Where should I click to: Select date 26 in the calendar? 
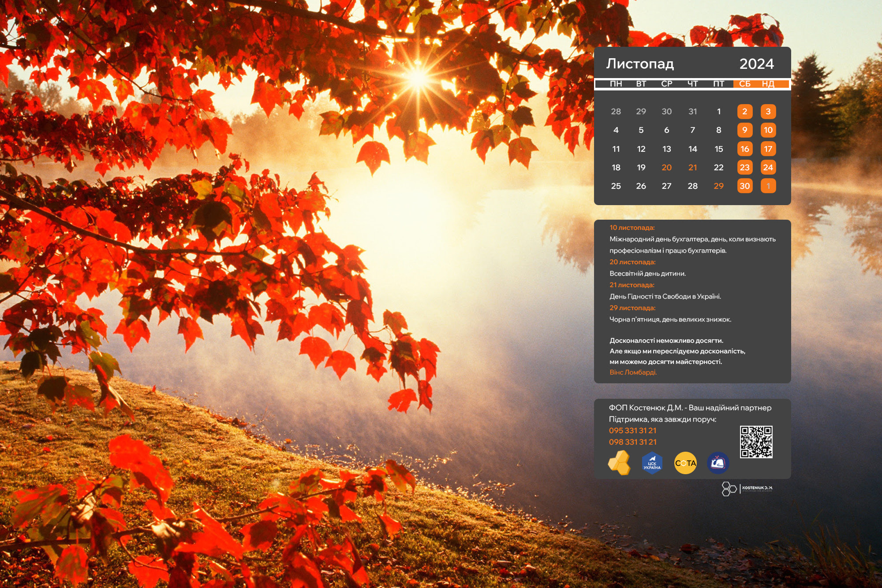641,186
